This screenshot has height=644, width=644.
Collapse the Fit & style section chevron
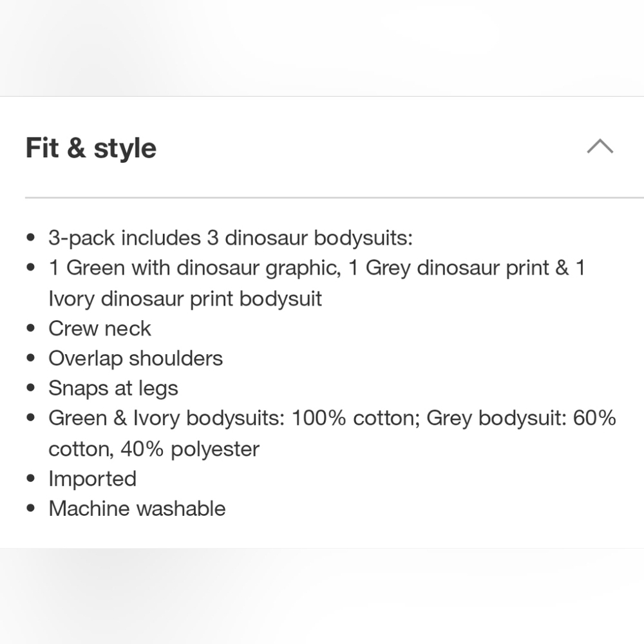[x=600, y=146]
